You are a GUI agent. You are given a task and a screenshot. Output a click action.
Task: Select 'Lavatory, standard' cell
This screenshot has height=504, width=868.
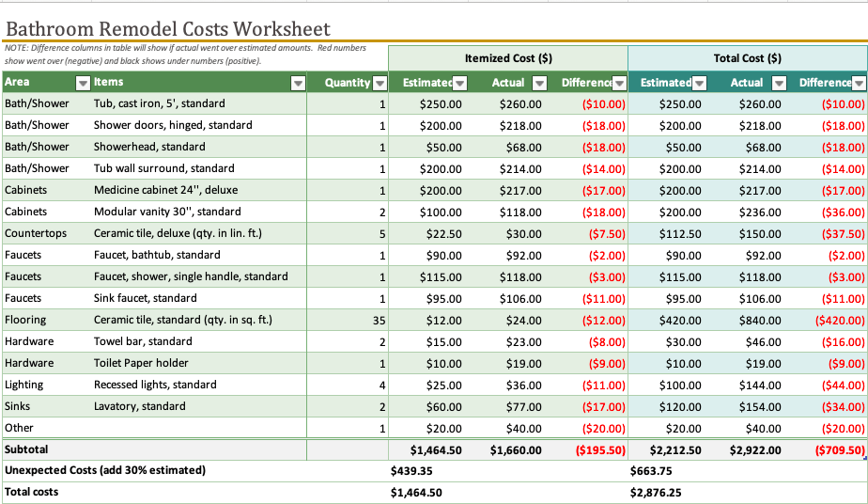pos(198,406)
